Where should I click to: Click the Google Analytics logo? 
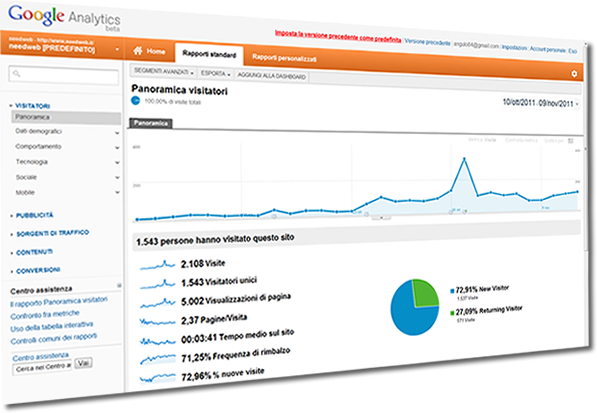point(64,18)
